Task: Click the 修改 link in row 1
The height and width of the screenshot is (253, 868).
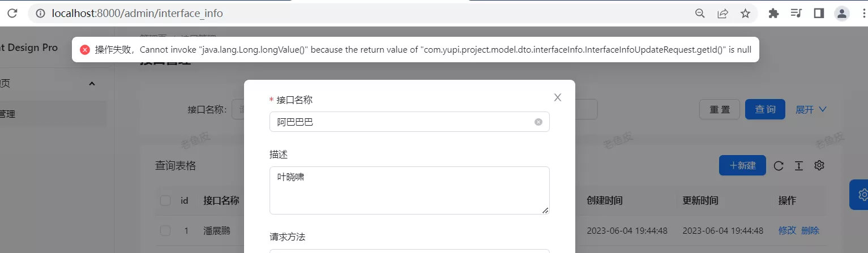Action: [787, 230]
